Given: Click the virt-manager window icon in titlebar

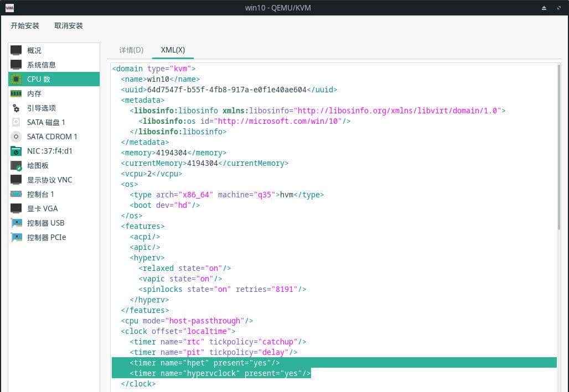Looking at the screenshot, I should tap(9, 8).
